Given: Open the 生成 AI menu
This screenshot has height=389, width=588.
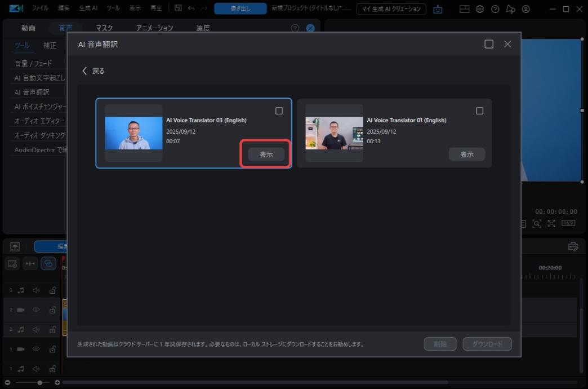Looking at the screenshot, I should click(x=88, y=8).
